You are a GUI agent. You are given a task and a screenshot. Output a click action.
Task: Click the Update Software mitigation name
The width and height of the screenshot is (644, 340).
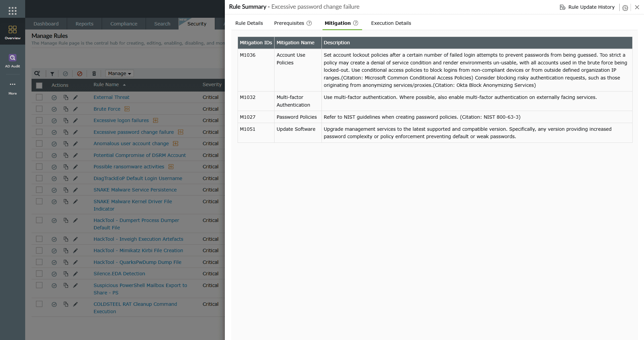(296, 129)
